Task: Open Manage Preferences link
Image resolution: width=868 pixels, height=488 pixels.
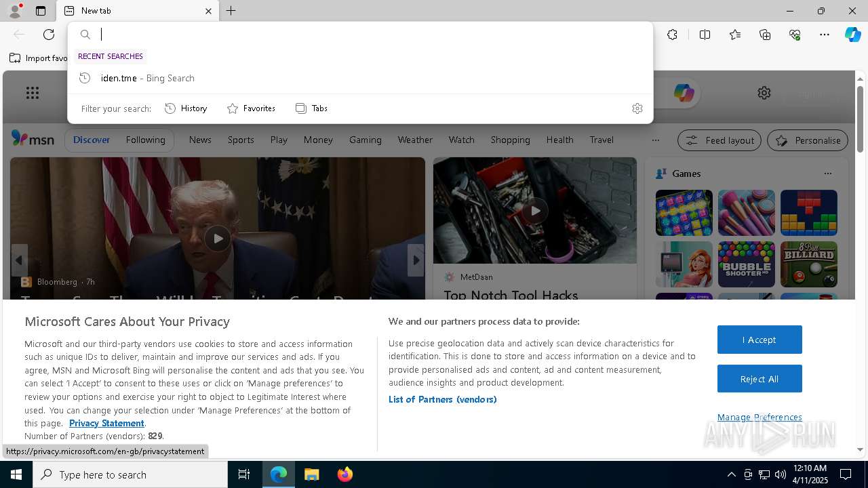Action: coord(759,417)
